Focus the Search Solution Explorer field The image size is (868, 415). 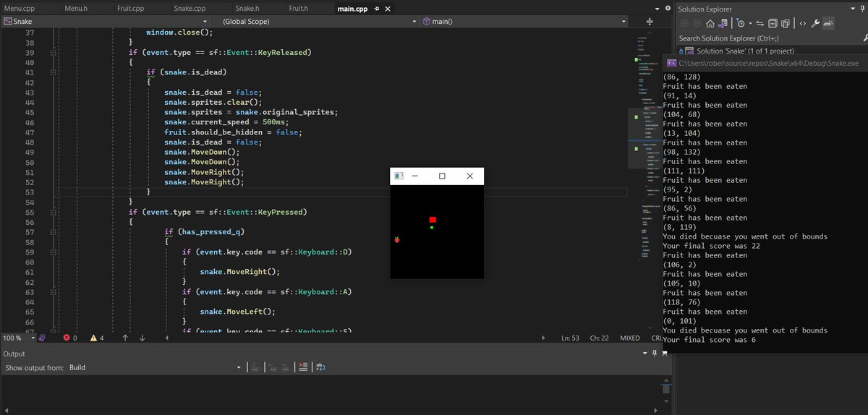tap(770, 38)
